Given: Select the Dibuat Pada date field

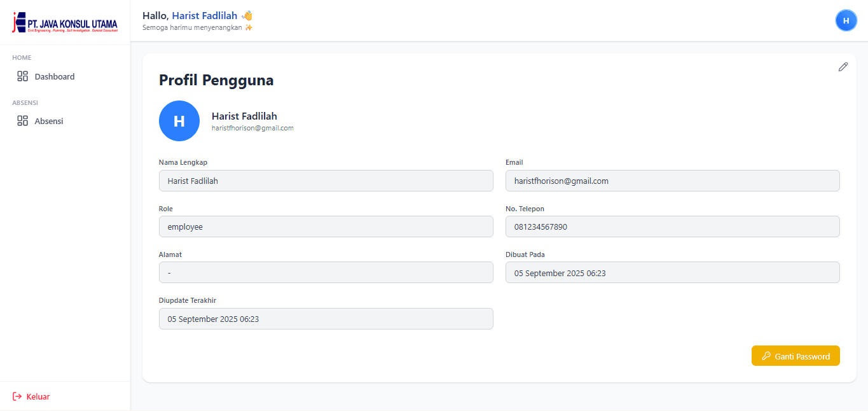Looking at the screenshot, I should (x=672, y=272).
